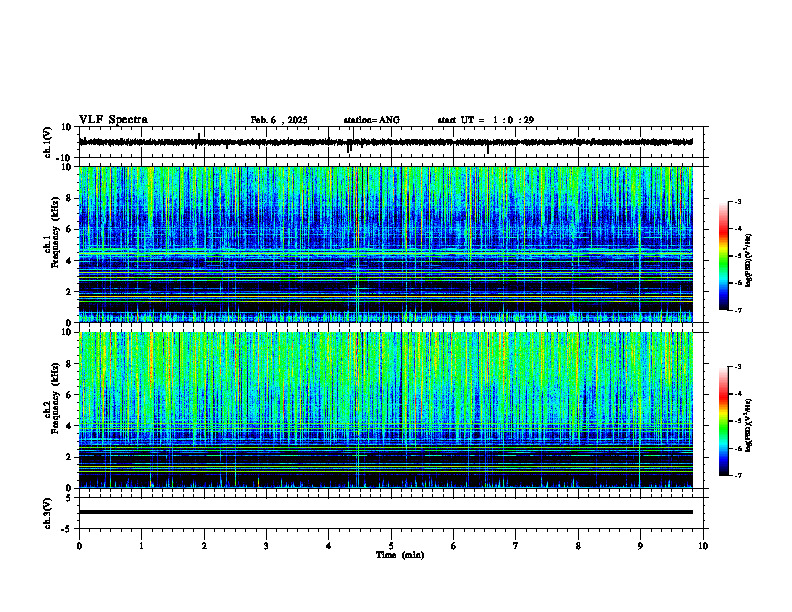Click the VLF Spectra title
The height and width of the screenshot is (612, 792).
pyautogui.click(x=113, y=120)
